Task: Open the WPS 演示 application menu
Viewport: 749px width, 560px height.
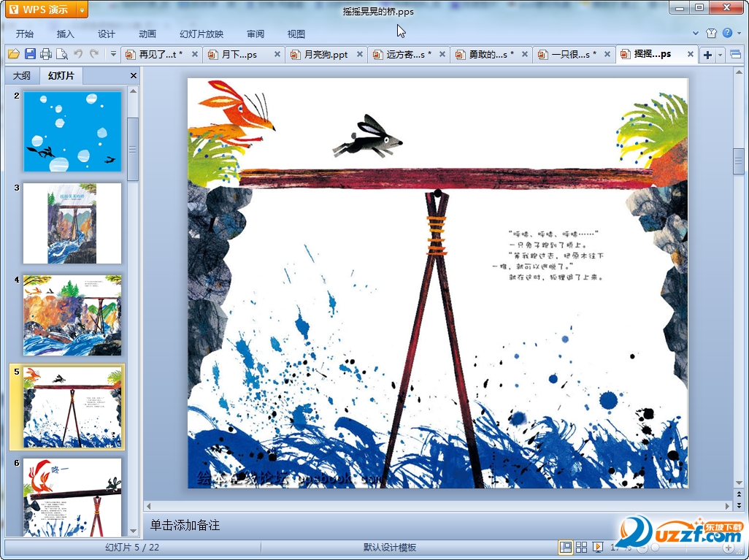Action: tap(41, 9)
